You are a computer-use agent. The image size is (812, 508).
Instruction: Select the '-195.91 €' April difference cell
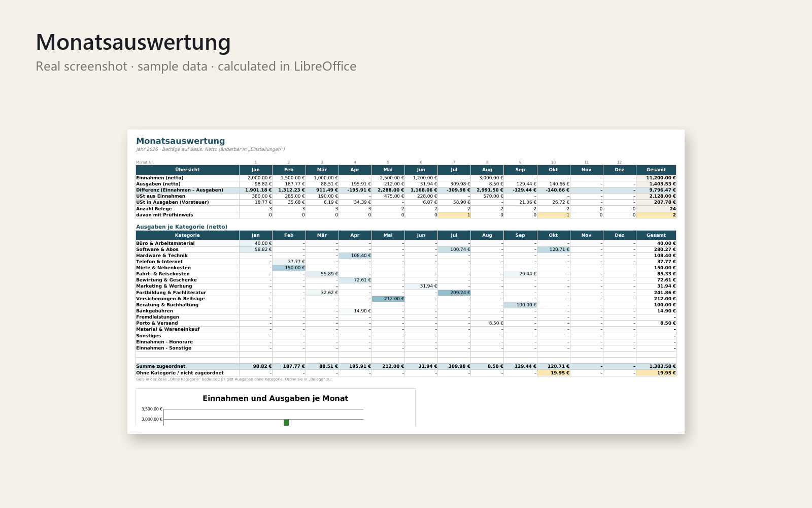[355, 190]
